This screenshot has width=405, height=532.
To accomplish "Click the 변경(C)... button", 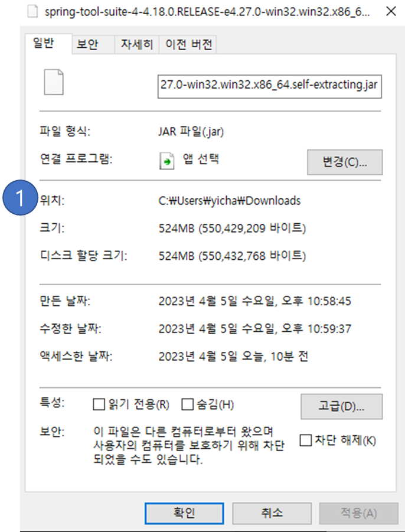I will point(345,162).
